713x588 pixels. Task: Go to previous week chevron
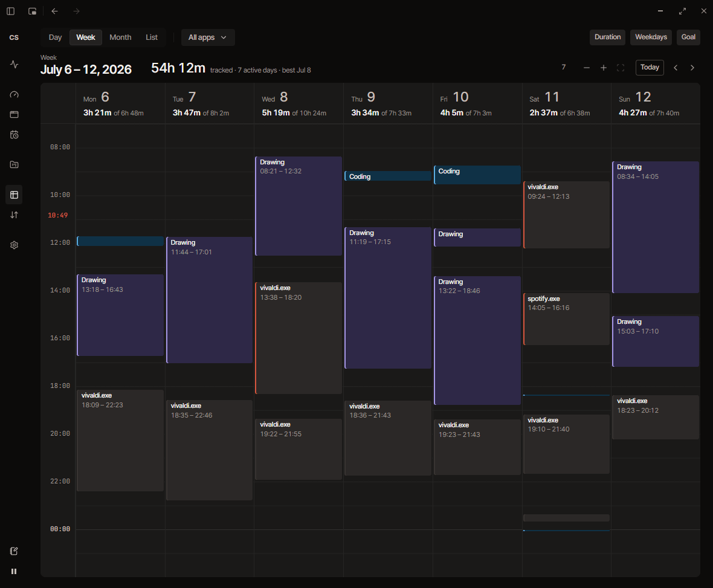coord(676,68)
